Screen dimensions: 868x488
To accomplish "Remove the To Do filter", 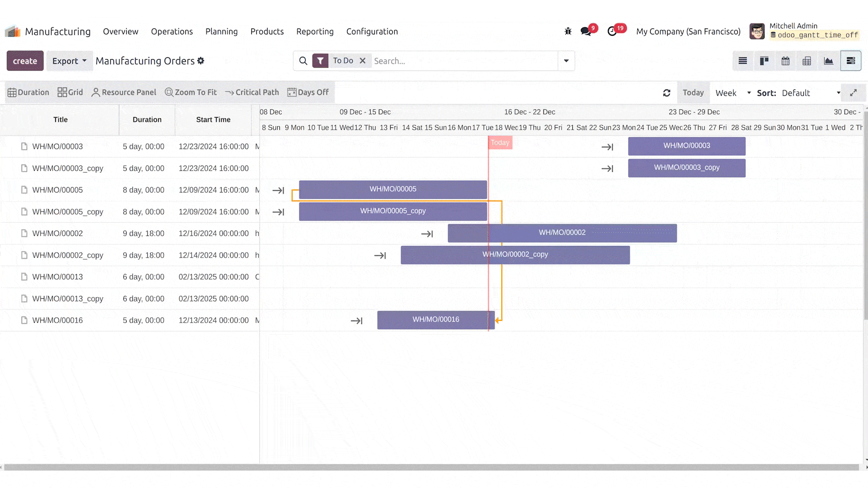I will pyautogui.click(x=363, y=61).
